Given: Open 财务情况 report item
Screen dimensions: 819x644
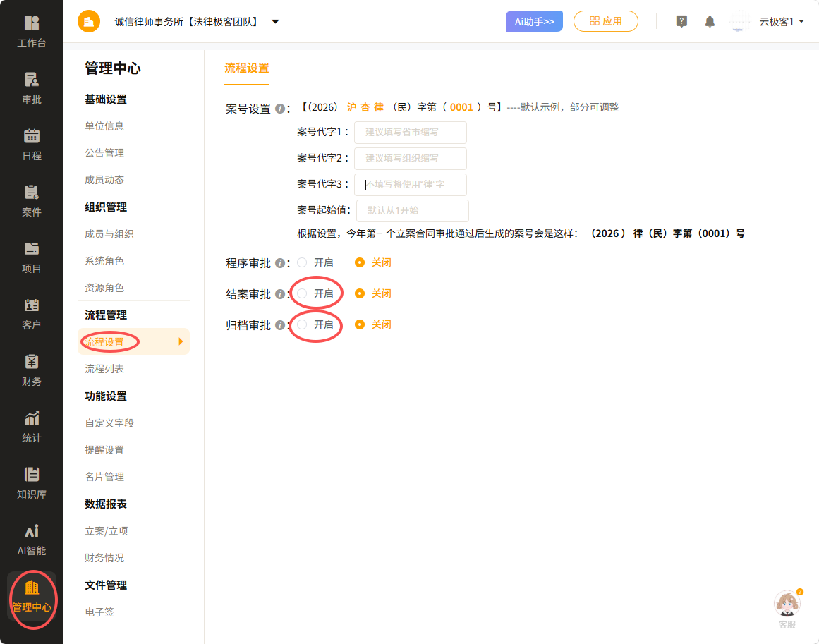Looking at the screenshot, I should tap(104, 558).
